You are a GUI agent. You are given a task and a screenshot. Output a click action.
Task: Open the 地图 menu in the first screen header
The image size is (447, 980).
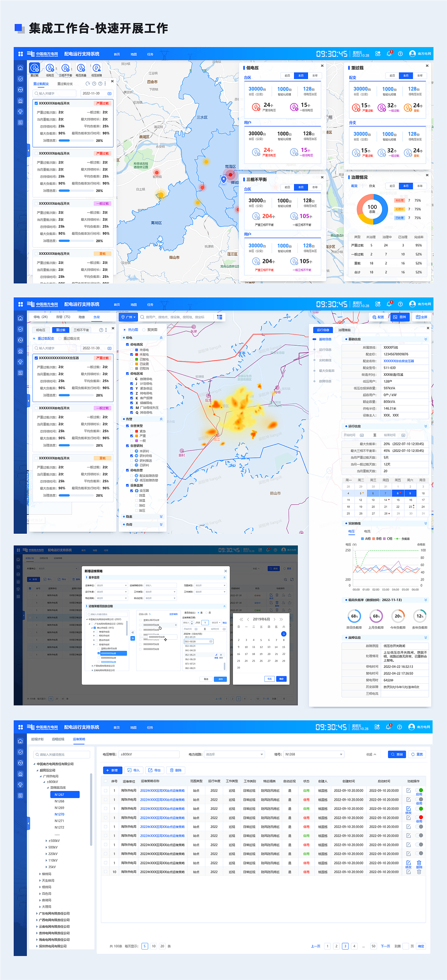(x=134, y=54)
